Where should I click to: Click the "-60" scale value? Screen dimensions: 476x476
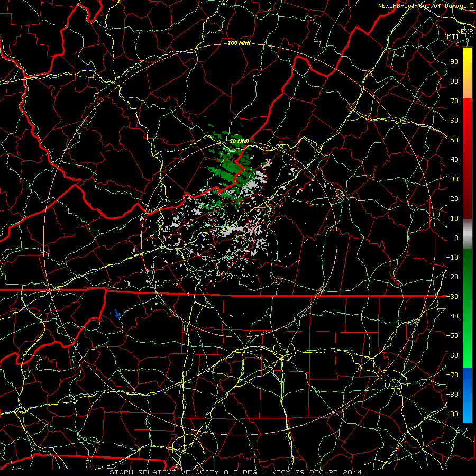[452, 355]
